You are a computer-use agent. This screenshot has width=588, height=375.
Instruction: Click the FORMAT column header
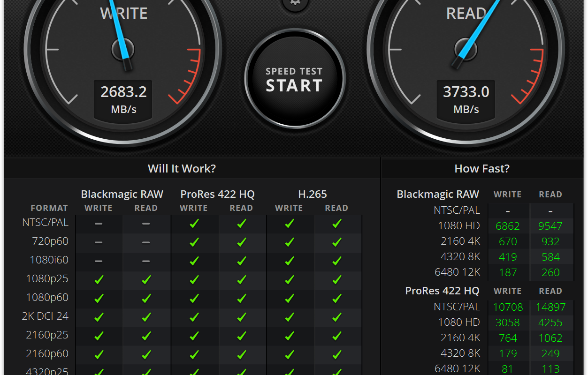[49, 208]
